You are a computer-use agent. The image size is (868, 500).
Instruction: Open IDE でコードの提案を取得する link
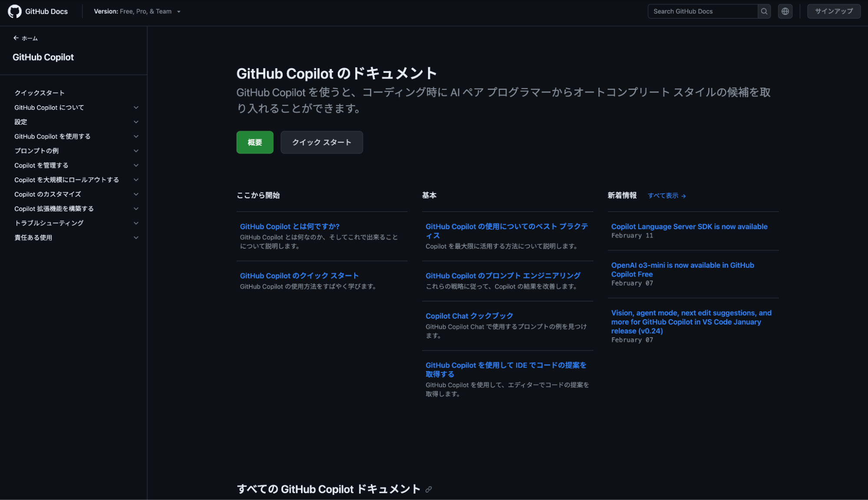(506, 370)
